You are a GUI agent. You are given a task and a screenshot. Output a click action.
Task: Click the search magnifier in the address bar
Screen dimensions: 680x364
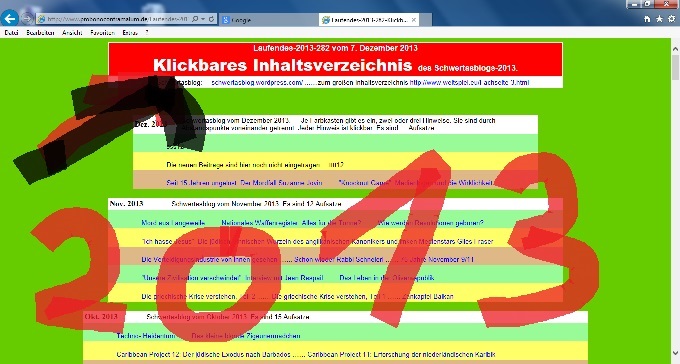195,19
